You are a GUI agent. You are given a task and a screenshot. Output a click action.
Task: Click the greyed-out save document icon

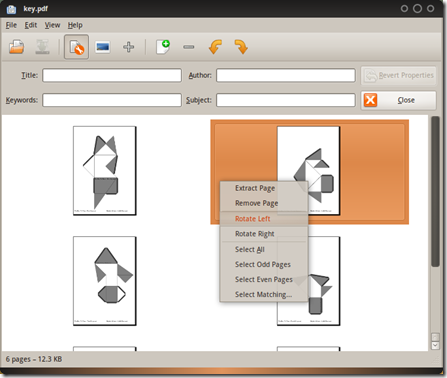42,47
